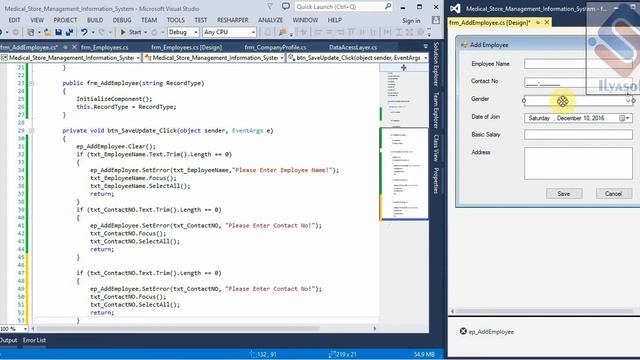Open the VIEW menu
Screen dimensions: 640x360
coord(37,20)
